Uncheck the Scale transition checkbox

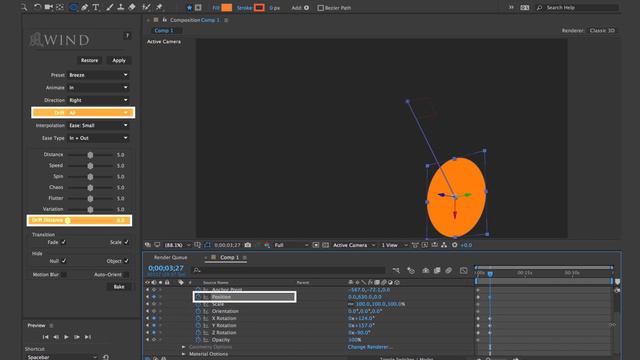(x=126, y=242)
